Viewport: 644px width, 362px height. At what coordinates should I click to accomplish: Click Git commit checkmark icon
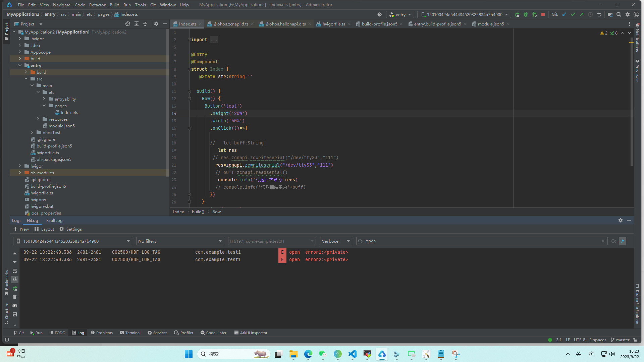tap(573, 14)
